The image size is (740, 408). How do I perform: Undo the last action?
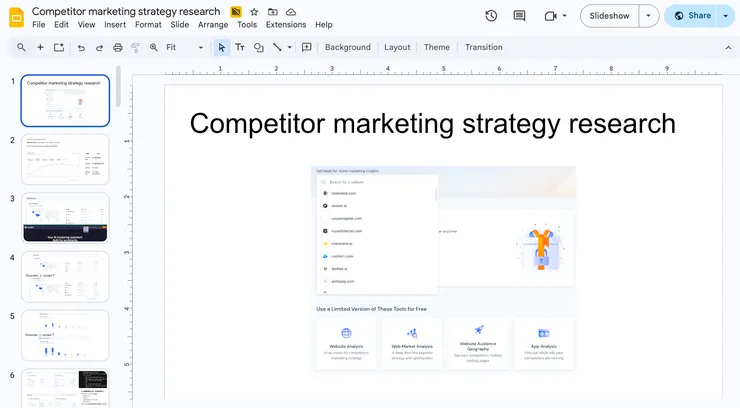point(81,48)
